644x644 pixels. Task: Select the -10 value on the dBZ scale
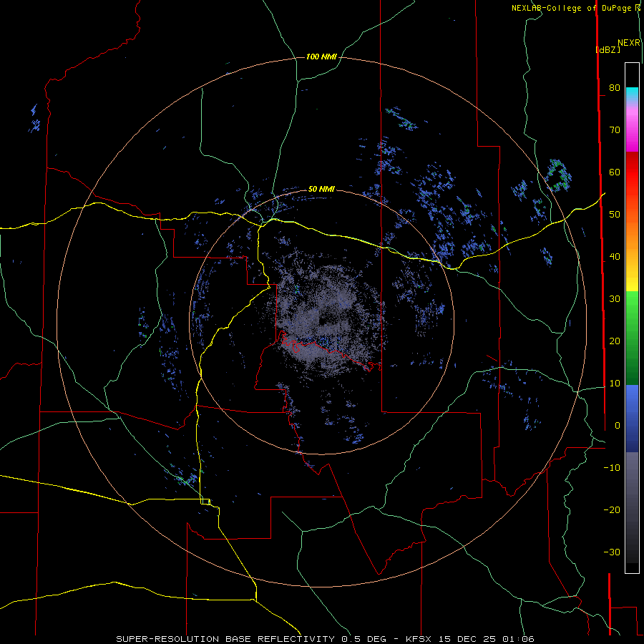click(612, 467)
